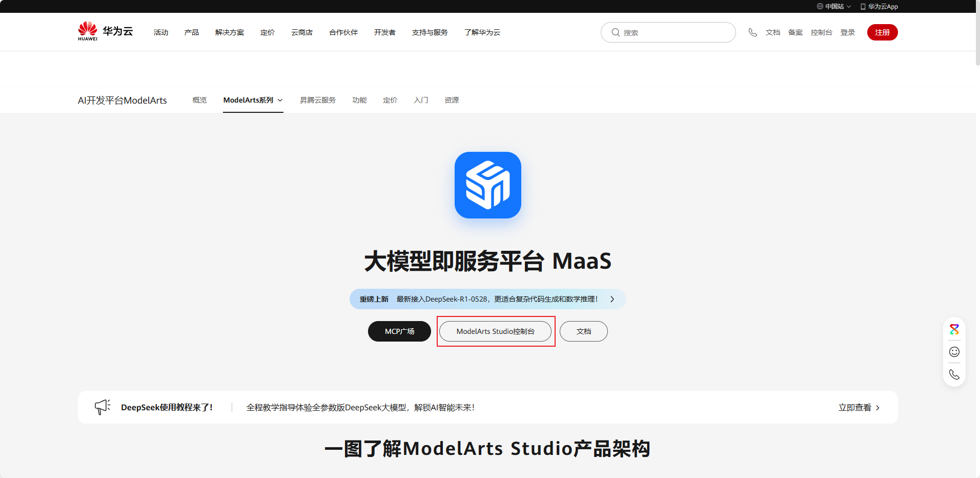
Task: Click the MCP广场 button
Action: pos(399,331)
